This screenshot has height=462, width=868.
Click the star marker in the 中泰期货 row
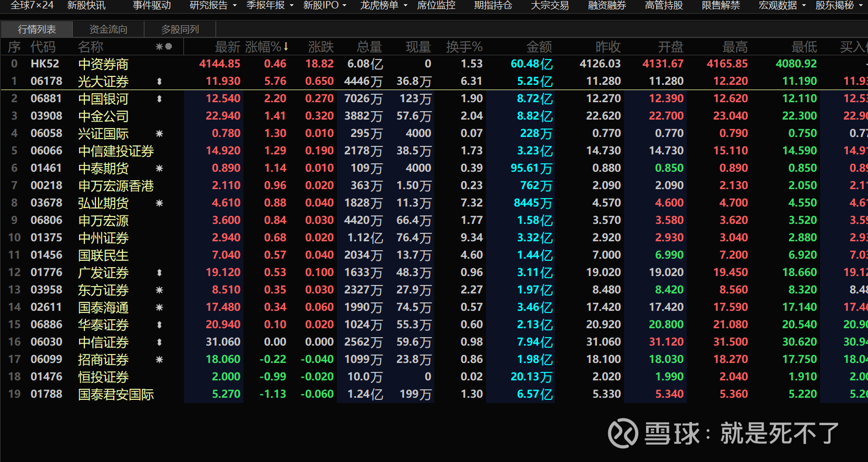click(x=159, y=169)
